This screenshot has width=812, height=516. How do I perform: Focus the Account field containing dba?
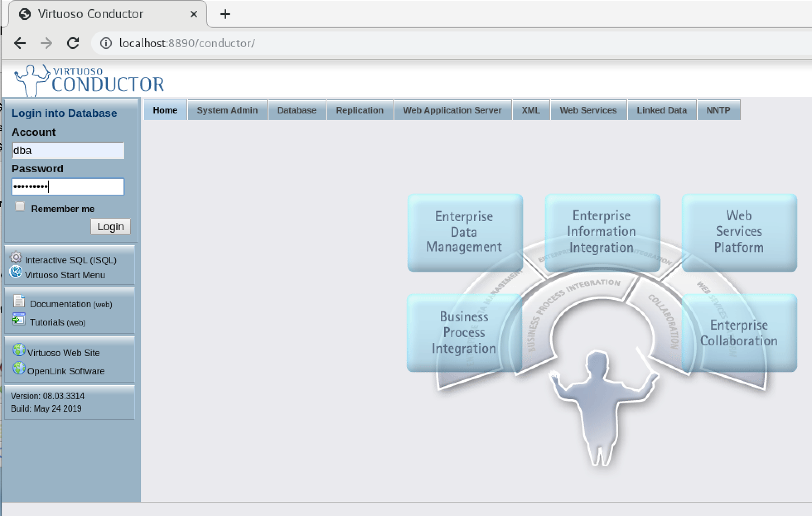click(x=68, y=151)
